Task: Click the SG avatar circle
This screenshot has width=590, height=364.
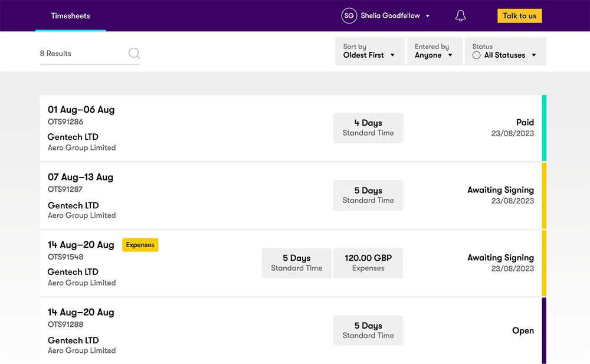Action: point(349,15)
